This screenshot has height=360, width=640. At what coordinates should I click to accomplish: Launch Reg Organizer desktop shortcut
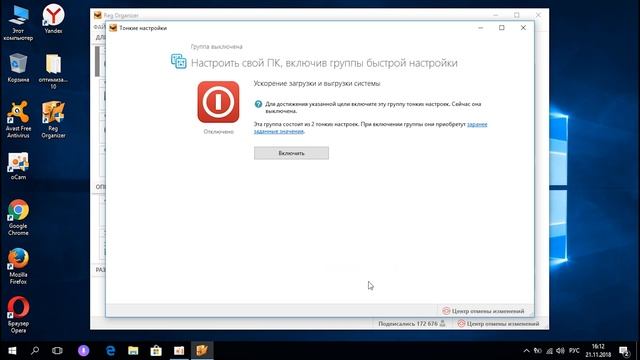coord(53,120)
